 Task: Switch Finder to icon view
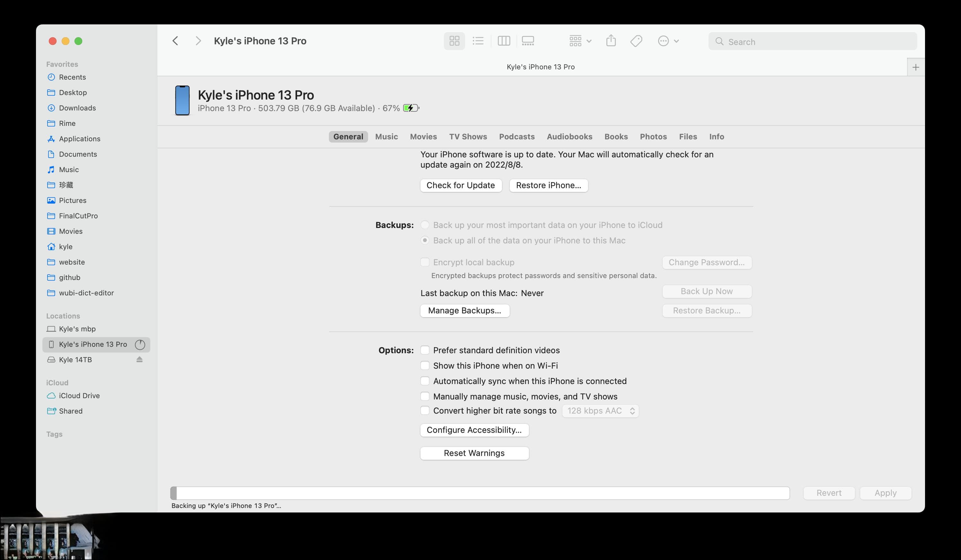pyautogui.click(x=454, y=41)
